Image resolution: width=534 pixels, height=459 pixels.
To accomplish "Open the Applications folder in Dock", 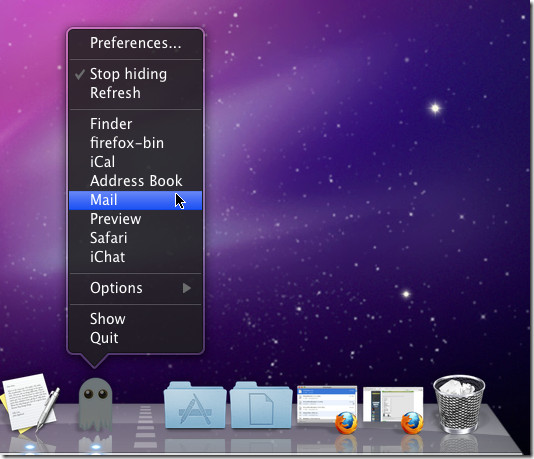I will [195, 405].
